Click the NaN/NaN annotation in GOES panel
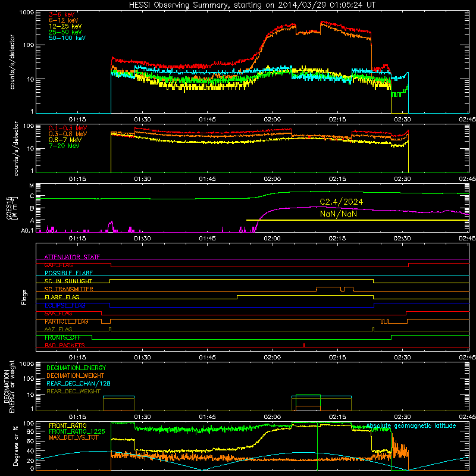Screen dimensions: 476x476 point(339,214)
